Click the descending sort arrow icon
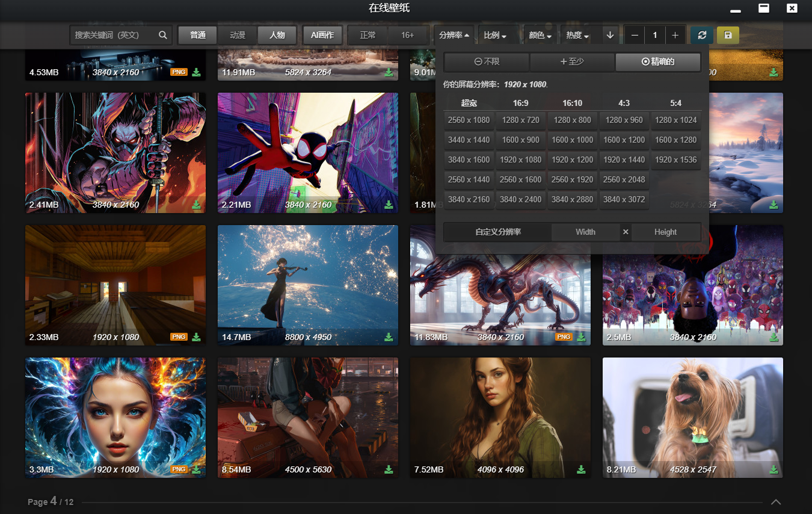This screenshot has height=514, width=812. [610, 36]
